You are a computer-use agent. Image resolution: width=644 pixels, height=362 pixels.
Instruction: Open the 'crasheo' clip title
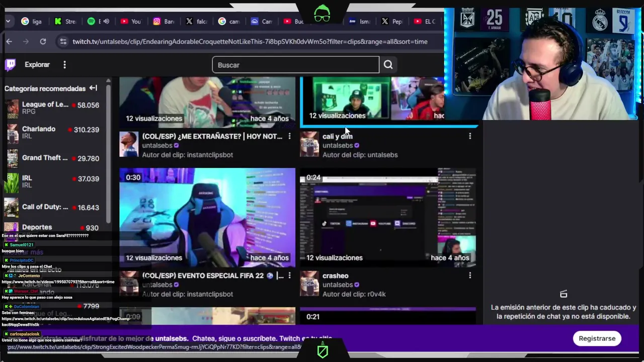[335, 276]
